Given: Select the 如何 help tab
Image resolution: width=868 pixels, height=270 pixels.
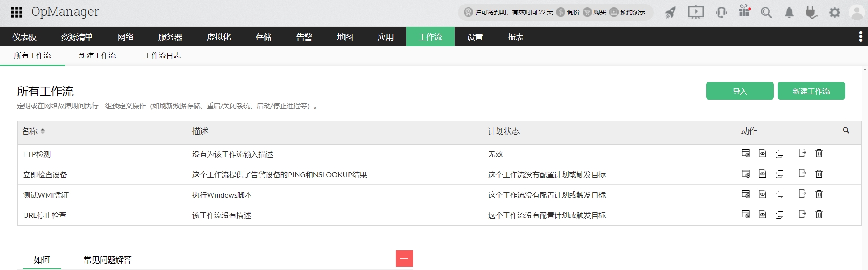Looking at the screenshot, I should pyautogui.click(x=42, y=260).
